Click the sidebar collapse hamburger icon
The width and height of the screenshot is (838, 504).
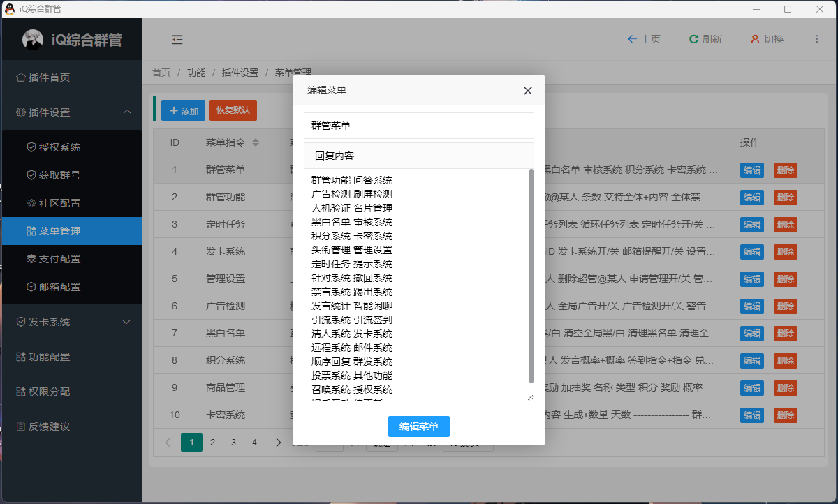click(177, 39)
